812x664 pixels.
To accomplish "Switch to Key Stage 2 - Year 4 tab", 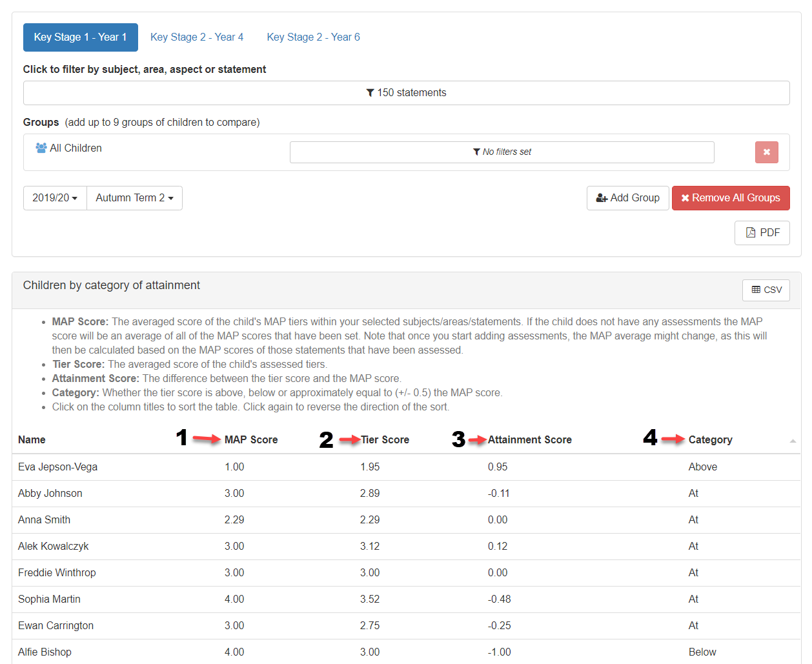I will (x=197, y=37).
